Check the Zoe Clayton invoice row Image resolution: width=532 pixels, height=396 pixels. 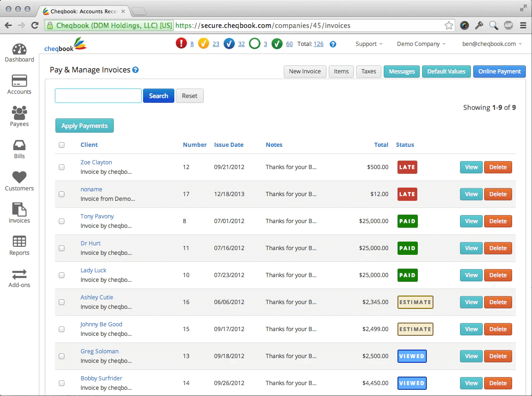click(62, 167)
